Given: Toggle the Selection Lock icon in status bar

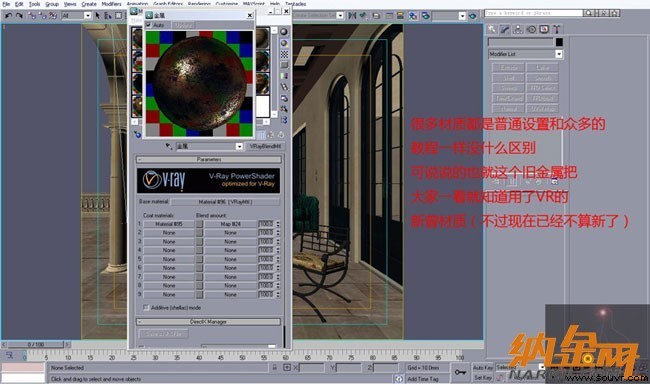Looking at the screenshot, I should [x=274, y=367].
